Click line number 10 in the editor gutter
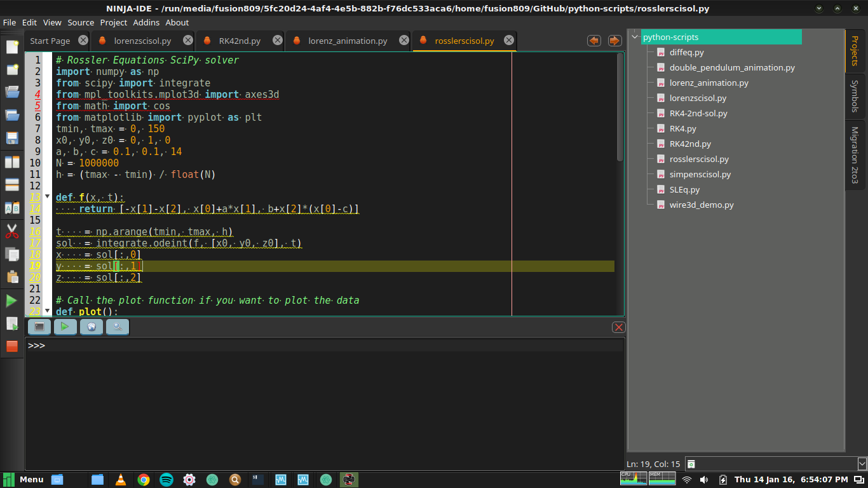 (35, 163)
